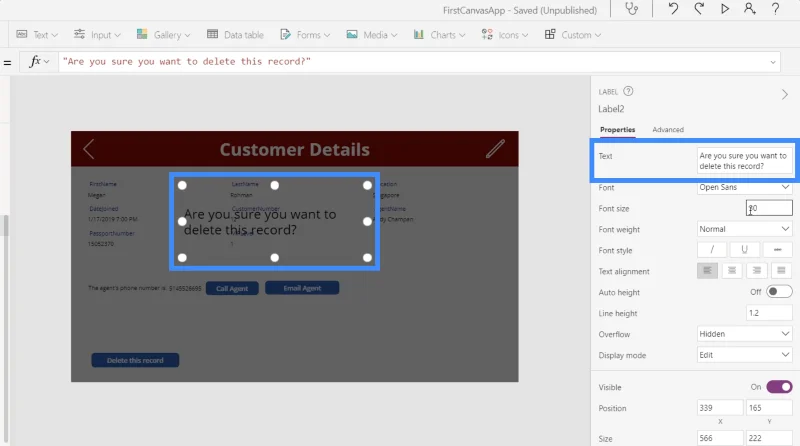Click the Font size input field
Image resolution: width=800 pixels, height=446 pixels.
[769, 208]
